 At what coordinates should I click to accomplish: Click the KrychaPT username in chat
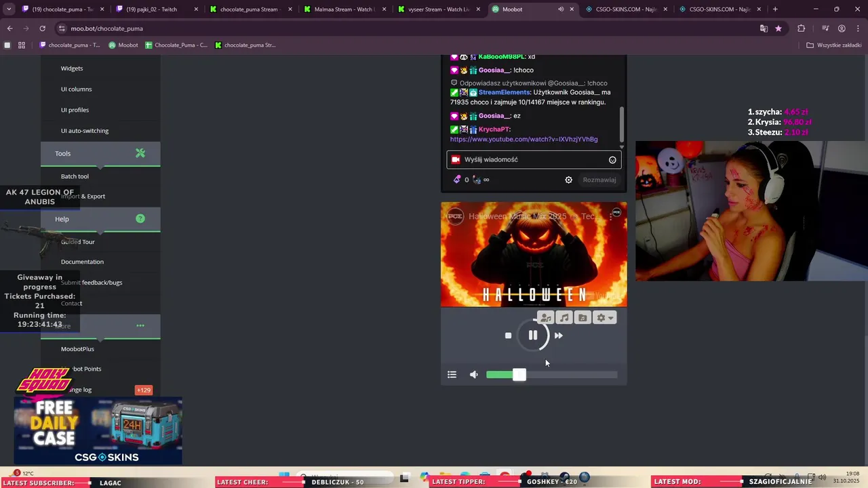pos(494,129)
